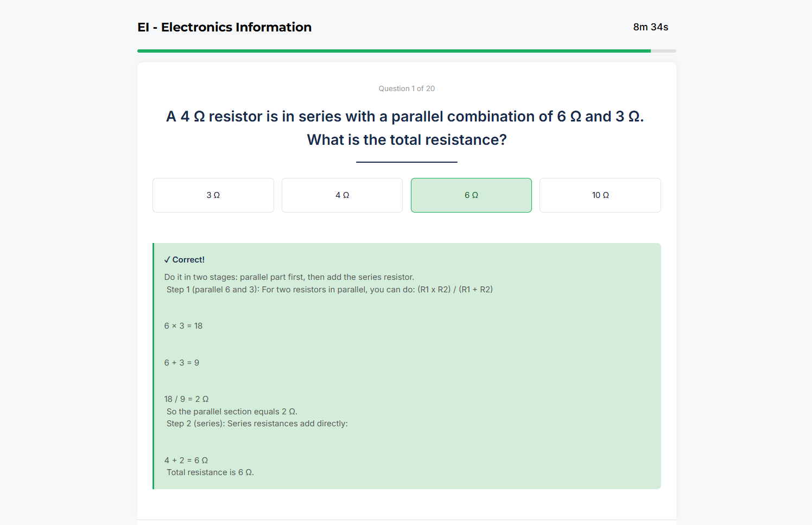Click the 6 × 3 = 18 calculation text
The image size is (812, 525).
click(x=183, y=325)
